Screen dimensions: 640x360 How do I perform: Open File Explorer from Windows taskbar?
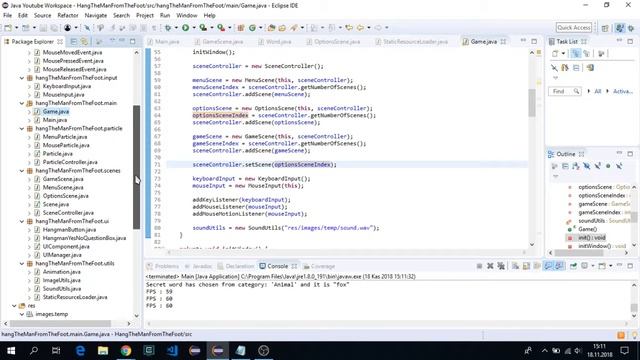click(103, 351)
